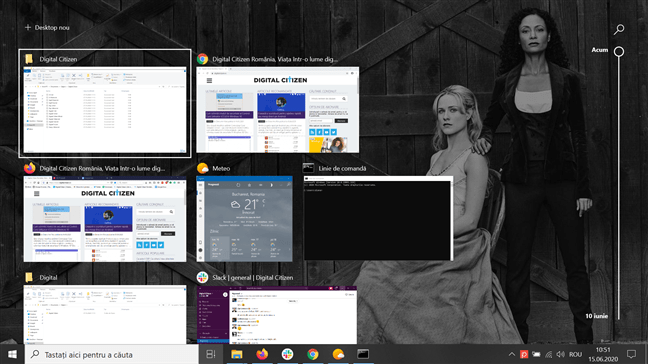Click the Meteo sun-cloud title icon
This screenshot has height=364, width=648.
coord(202,168)
